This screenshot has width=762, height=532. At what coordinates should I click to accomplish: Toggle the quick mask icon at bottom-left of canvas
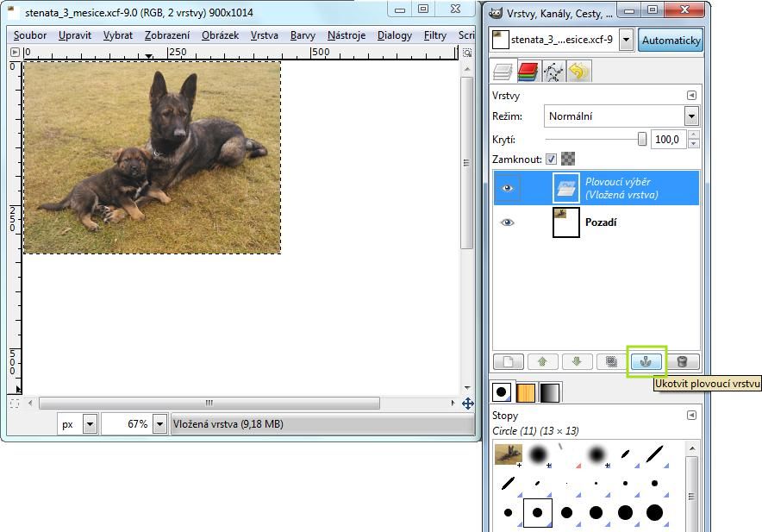[14, 404]
